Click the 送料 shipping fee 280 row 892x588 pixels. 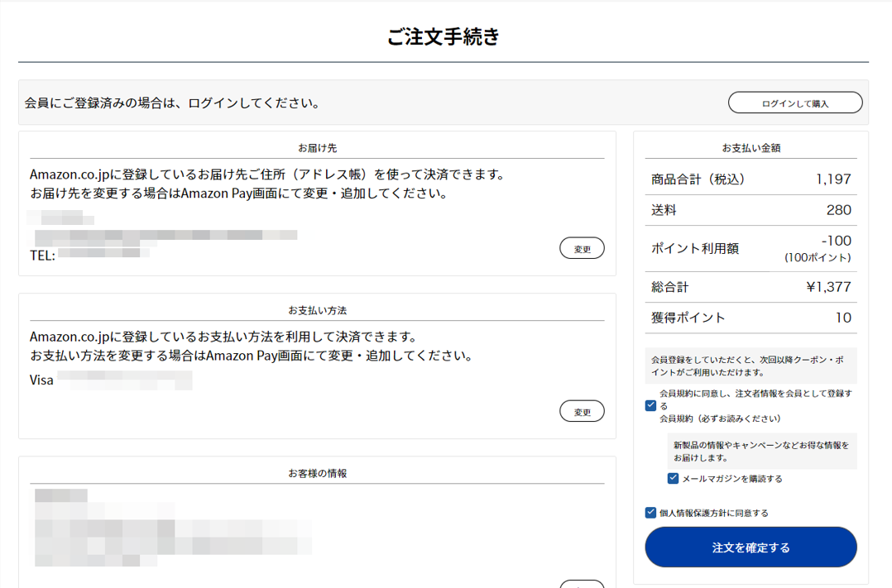pyautogui.click(x=751, y=209)
